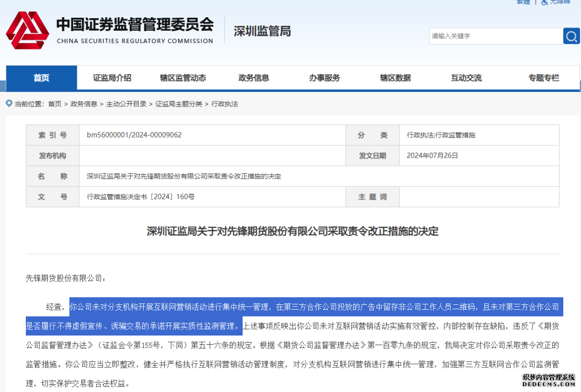Click the salutation 先锋期货股份有限公司:
This screenshot has width=581, height=392.
pos(66,278)
